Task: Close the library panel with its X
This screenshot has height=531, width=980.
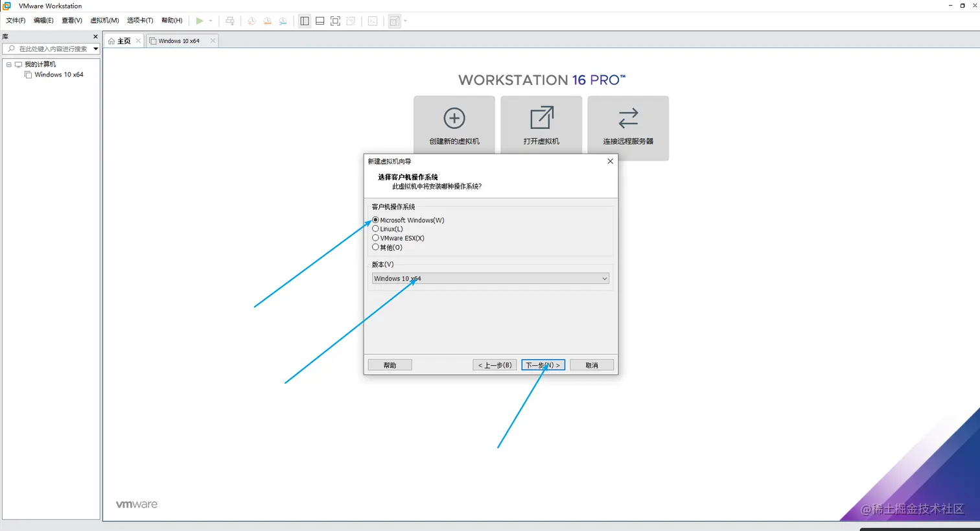Action: [95, 37]
